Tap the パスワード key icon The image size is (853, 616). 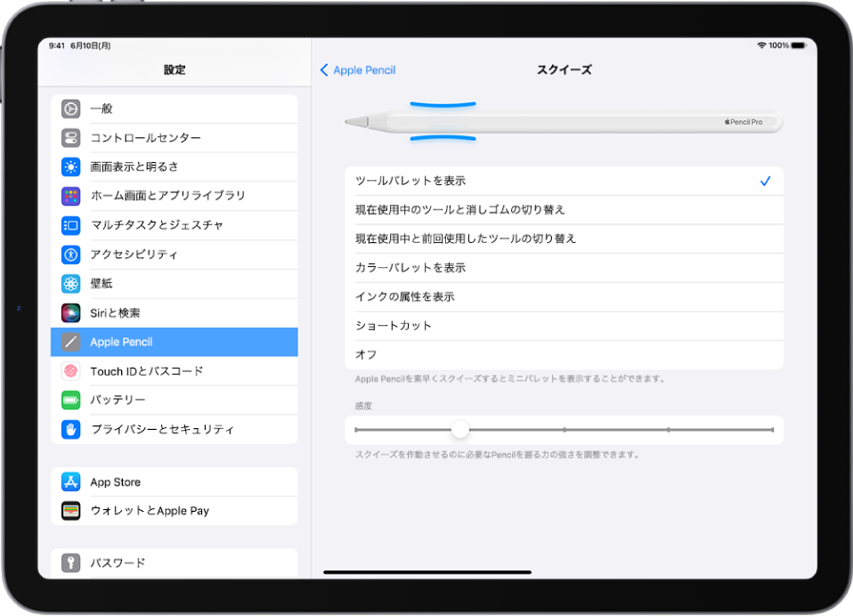tap(70, 563)
